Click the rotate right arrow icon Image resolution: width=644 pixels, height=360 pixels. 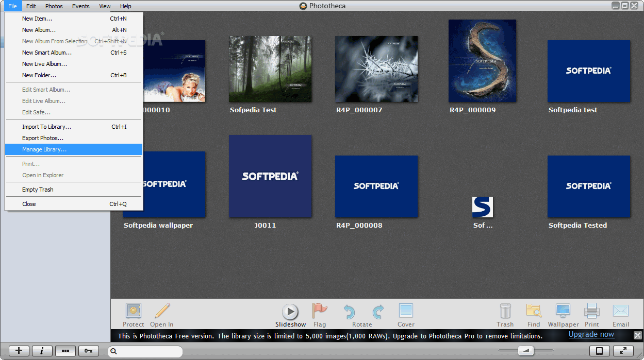coord(378,312)
